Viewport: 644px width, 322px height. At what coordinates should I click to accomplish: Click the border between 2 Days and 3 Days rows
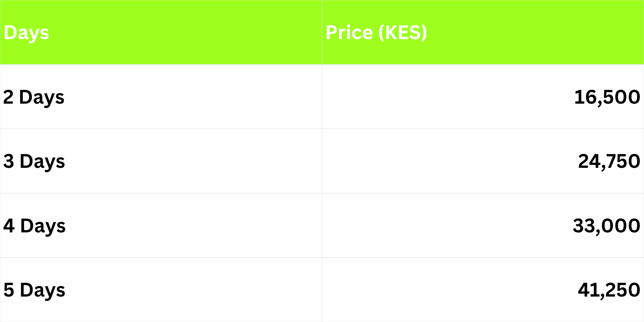tap(161, 129)
